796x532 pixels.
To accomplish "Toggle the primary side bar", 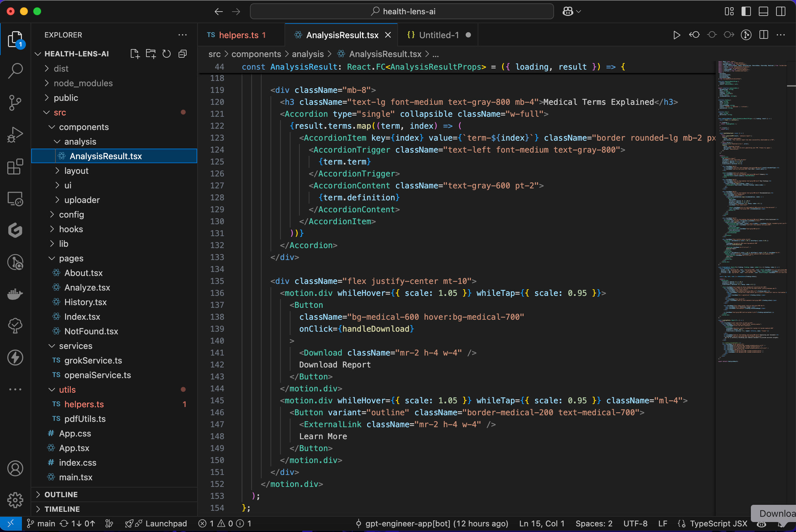I will point(746,12).
